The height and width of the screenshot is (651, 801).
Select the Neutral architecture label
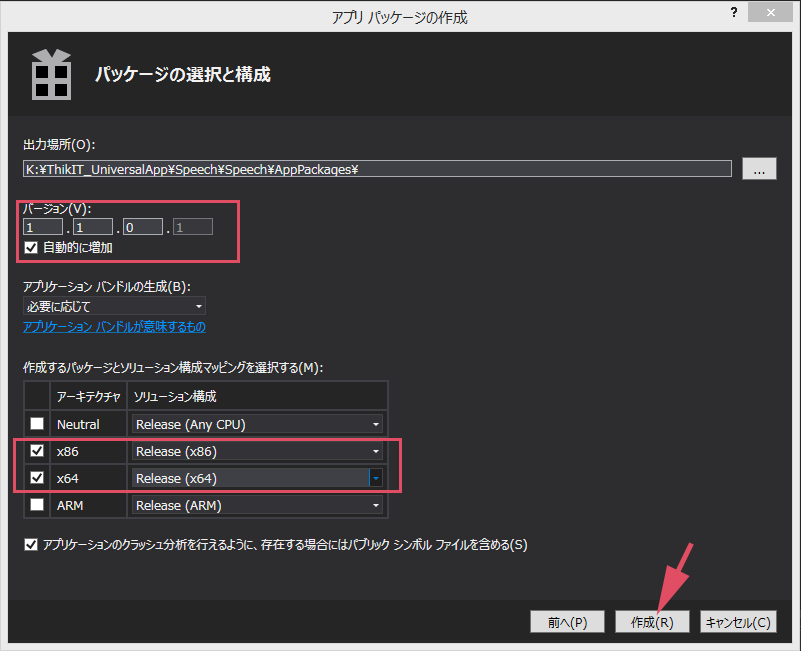coord(78,424)
